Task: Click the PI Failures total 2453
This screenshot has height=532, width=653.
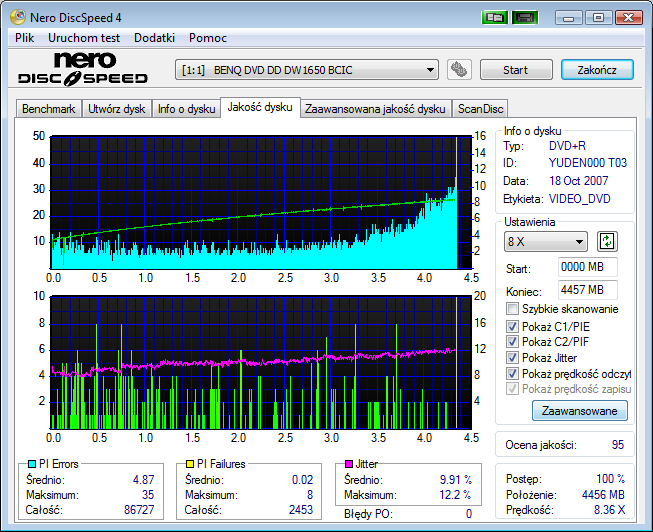Action: 301,510
